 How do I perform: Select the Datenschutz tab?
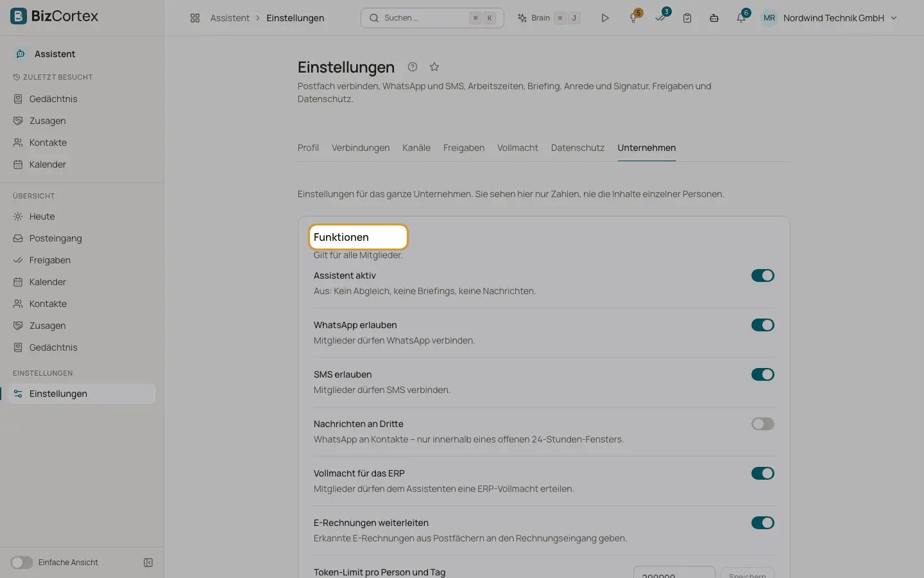point(577,148)
